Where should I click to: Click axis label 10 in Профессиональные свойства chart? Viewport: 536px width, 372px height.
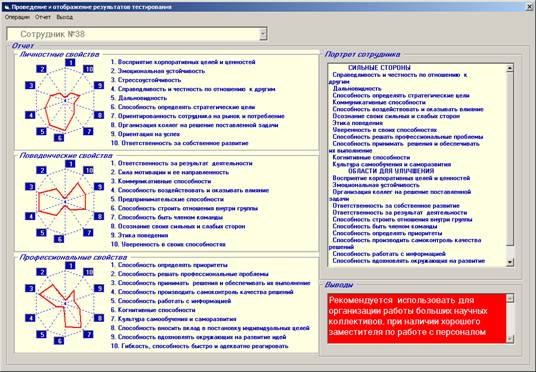(x=89, y=272)
